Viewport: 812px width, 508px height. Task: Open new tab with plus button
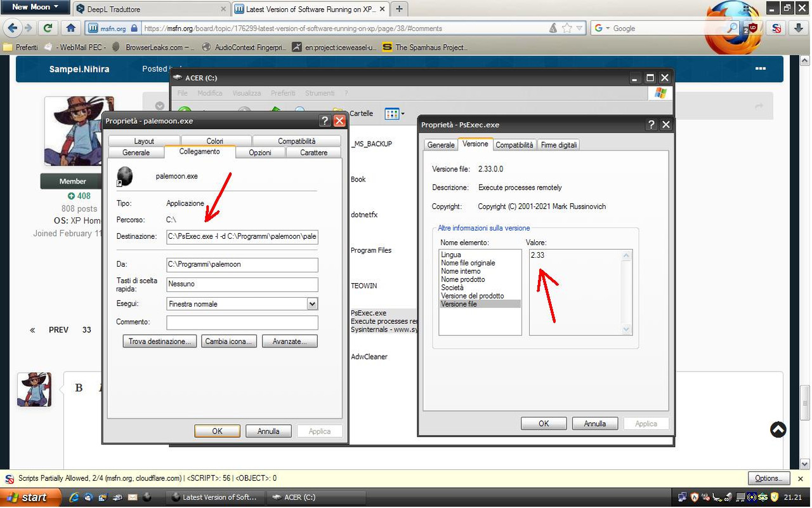tap(400, 9)
